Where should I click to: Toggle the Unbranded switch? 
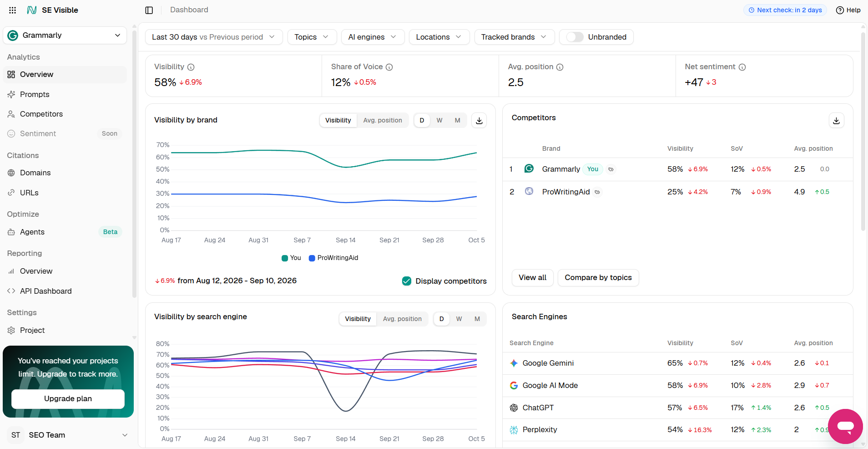point(575,37)
